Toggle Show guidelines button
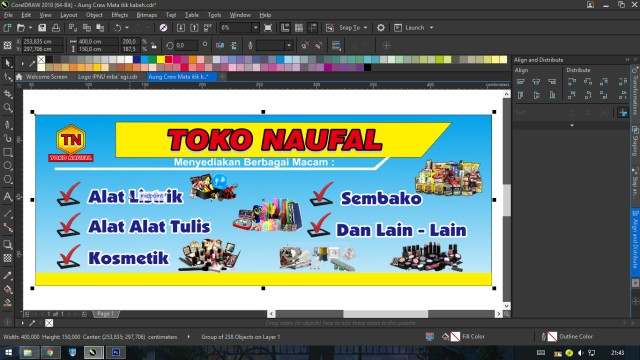The height and width of the screenshot is (360, 640). (313, 28)
